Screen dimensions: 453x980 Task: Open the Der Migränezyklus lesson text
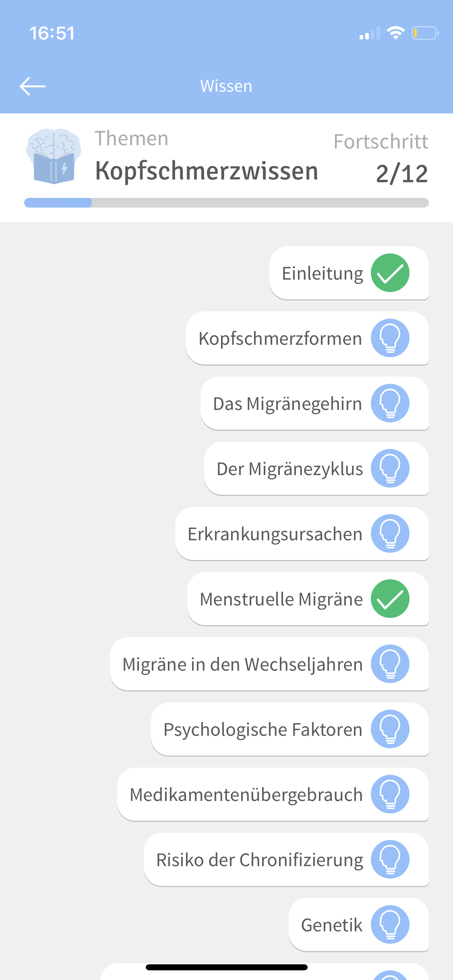point(290,469)
